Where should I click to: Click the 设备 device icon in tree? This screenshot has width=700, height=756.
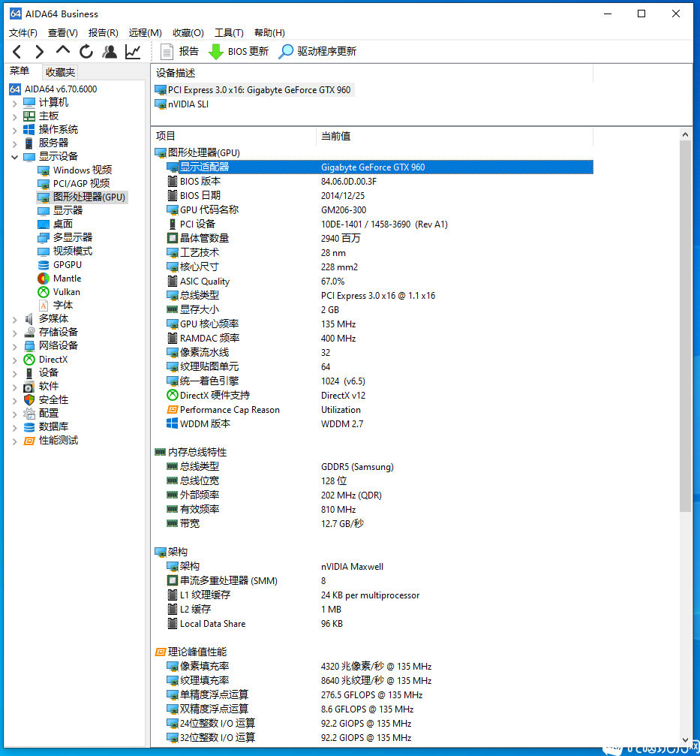tap(29, 372)
